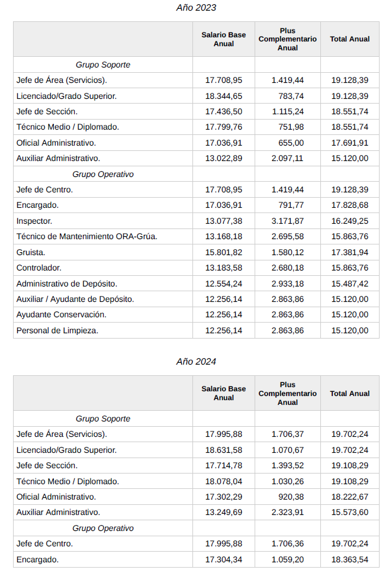The width and height of the screenshot is (392, 570).
Task: Select the 2024 total value 18.222,67
Action: 350,497
